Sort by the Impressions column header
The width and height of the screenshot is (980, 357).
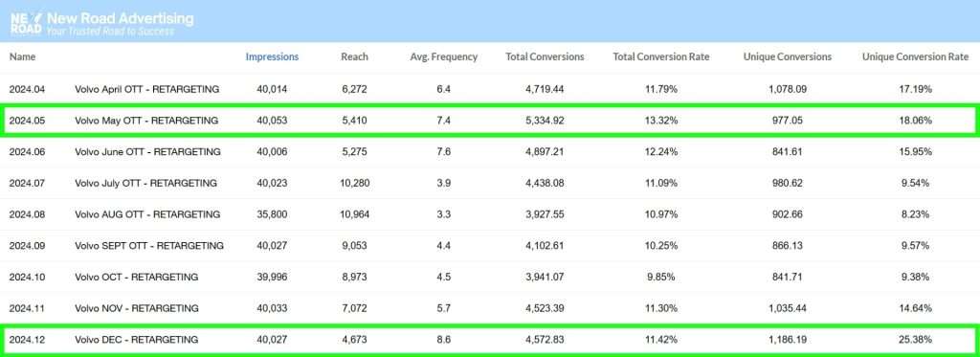click(272, 56)
